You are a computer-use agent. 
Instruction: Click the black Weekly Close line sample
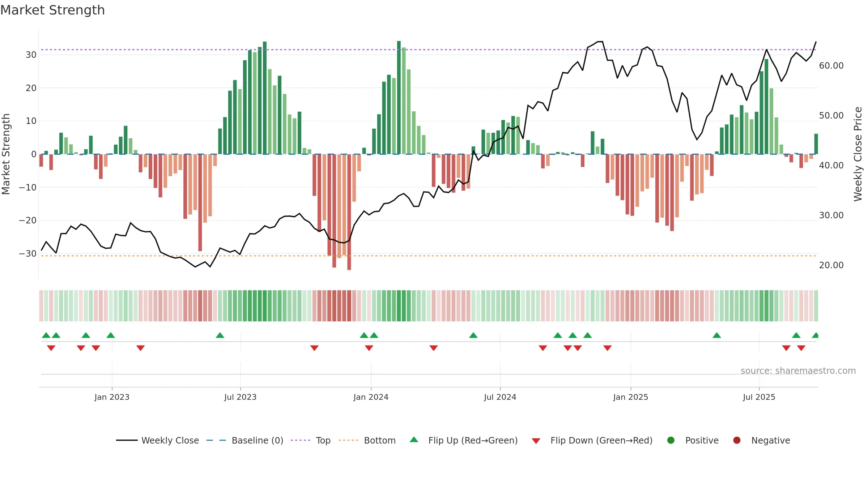pos(127,440)
